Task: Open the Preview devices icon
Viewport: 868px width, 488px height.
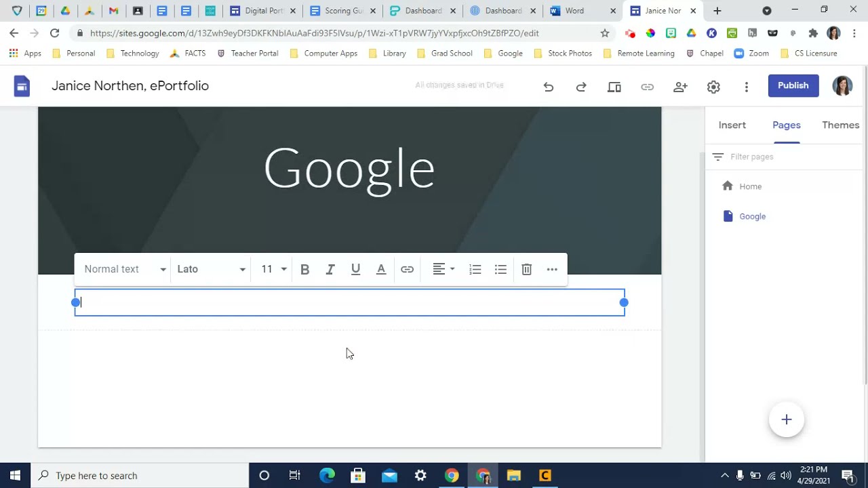Action: point(614,87)
